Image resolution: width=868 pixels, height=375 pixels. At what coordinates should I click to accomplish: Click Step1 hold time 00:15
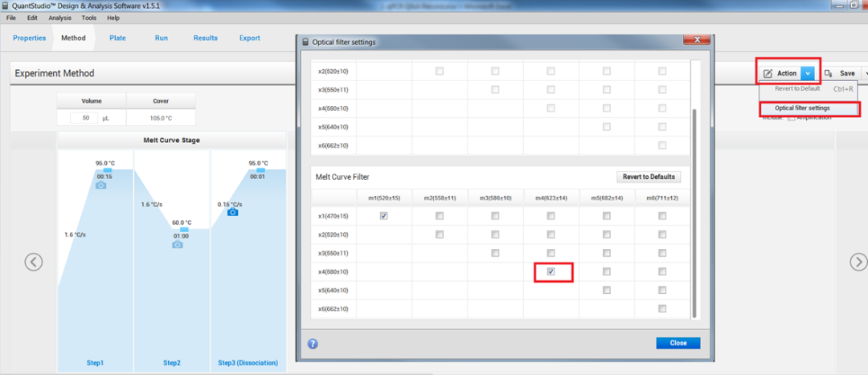tap(104, 177)
